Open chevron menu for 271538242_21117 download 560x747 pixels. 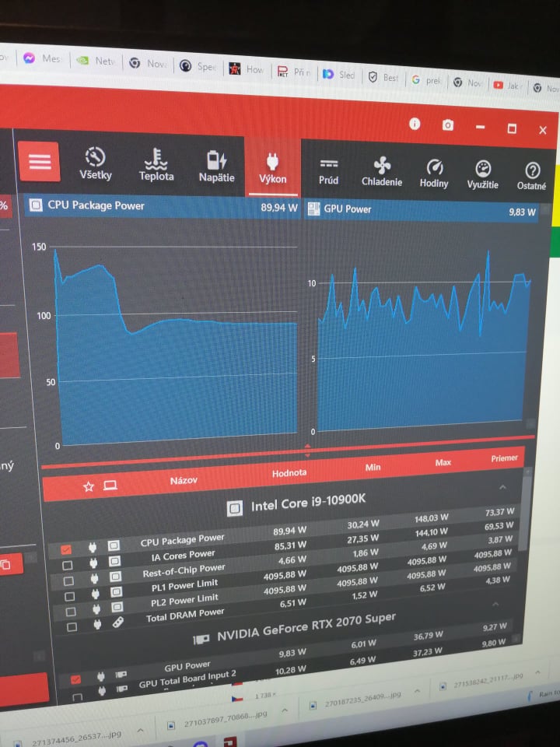[x=538, y=672]
